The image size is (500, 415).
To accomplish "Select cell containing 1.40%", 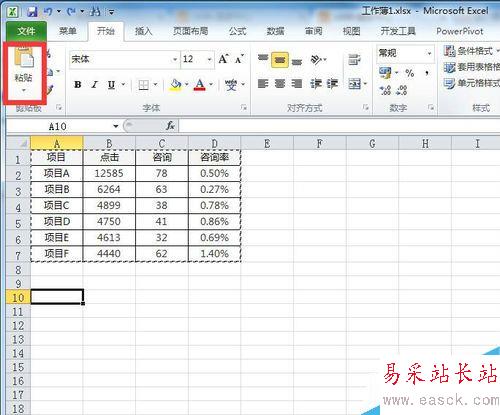I will pyautogui.click(x=214, y=254).
